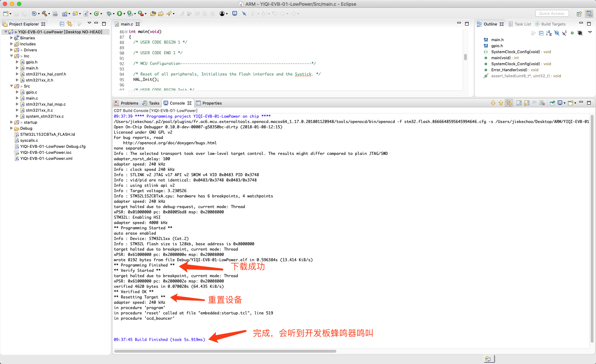The image size is (596, 364).
Task: Select gpio.h in the Inc folder
Action: (x=32, y=62)
